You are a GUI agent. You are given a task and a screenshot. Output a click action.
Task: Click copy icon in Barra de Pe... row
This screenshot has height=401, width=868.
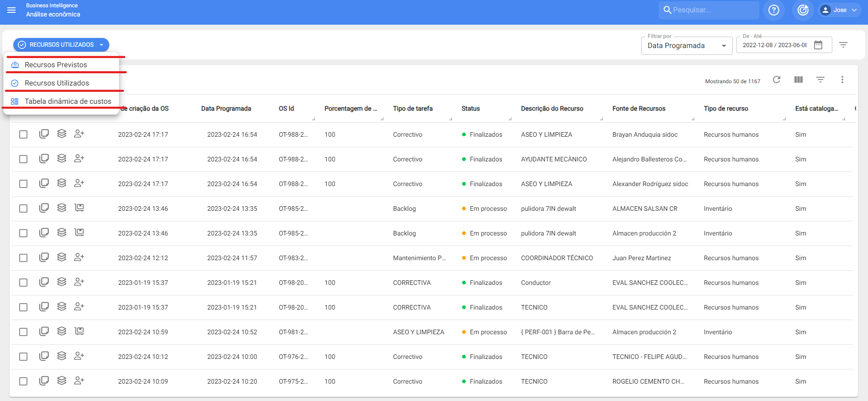pos(44,331)
